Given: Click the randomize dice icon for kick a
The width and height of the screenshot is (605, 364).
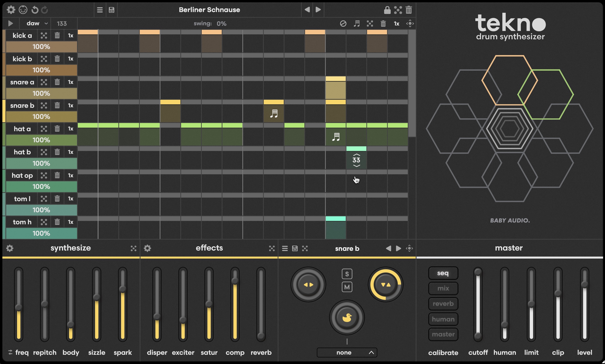Looking at the screenshot, I should click(x=44, y=35).
